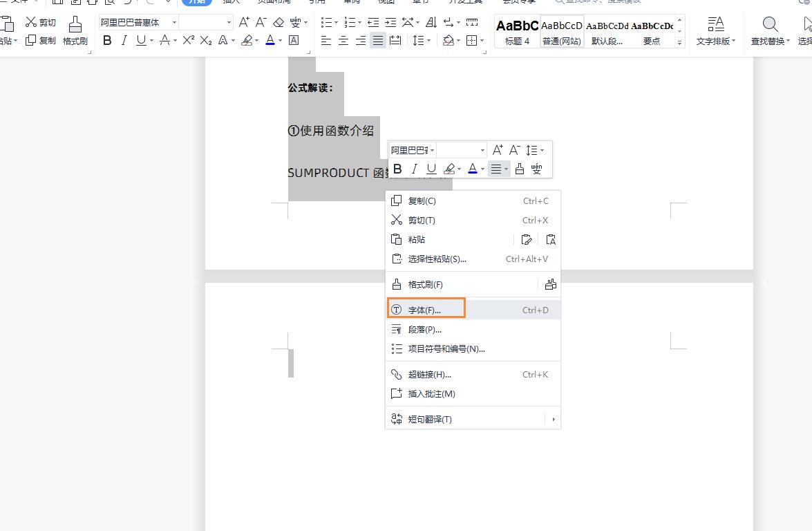
Task: Switch to the 插入 ribbon tab
Action: pyautogui.click(x=231, y=3)
